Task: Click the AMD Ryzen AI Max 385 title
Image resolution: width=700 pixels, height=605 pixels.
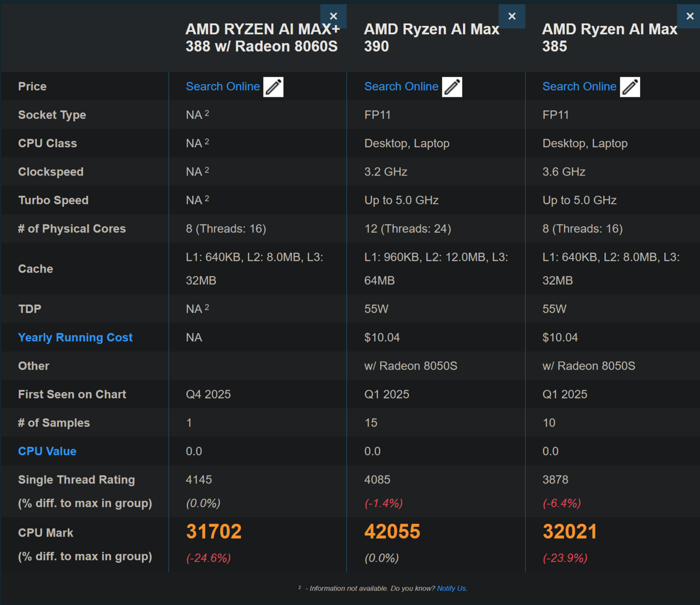Action: pyautogui.click(x=609, y=38)
